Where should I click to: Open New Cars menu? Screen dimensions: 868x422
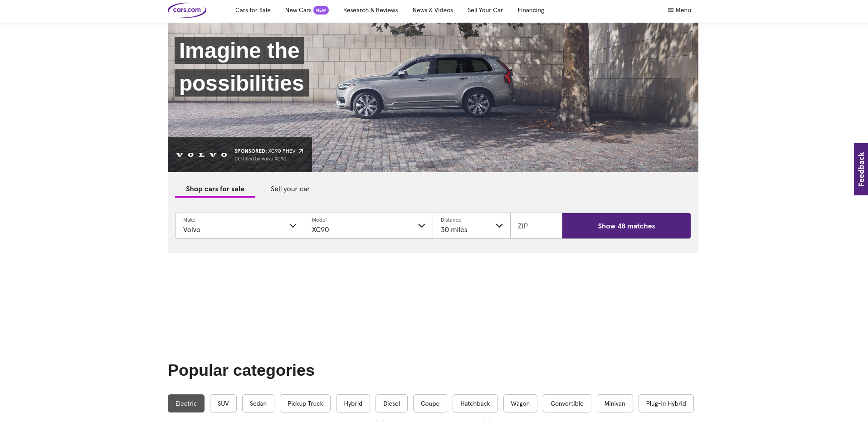[298, 10]
